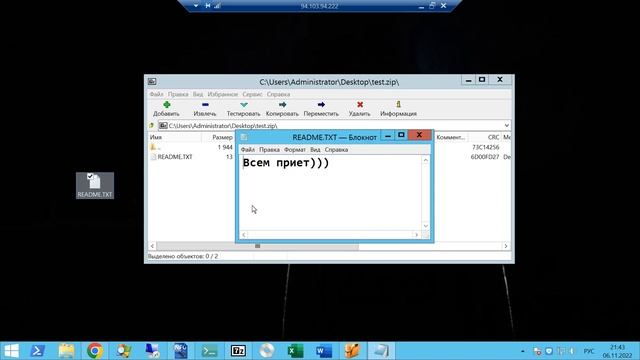Switch to the Notepad taskbar icon
Screen dimensions: 640x360
coord(381,351)
